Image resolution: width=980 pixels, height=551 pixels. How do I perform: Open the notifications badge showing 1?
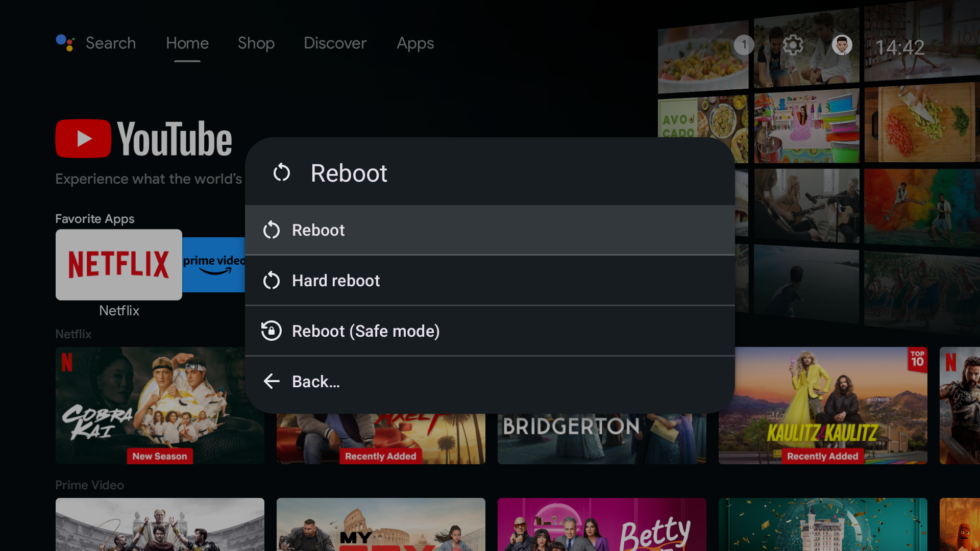tap(744, 45)
